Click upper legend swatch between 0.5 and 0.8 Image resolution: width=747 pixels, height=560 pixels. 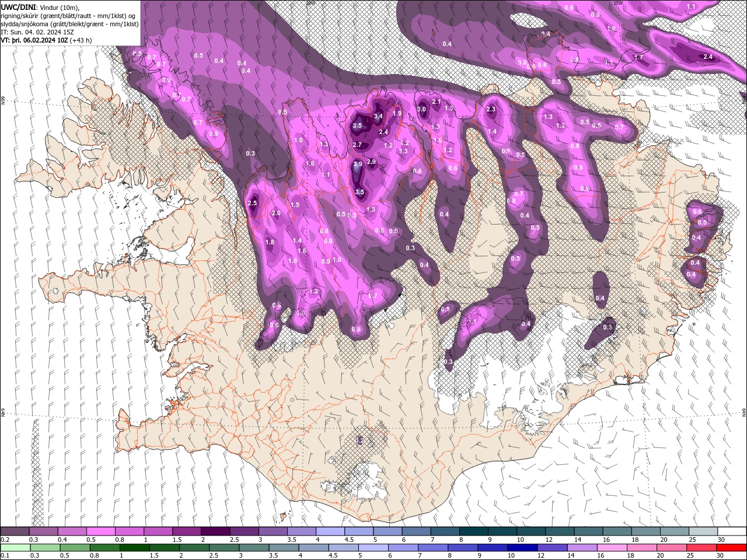100,531
